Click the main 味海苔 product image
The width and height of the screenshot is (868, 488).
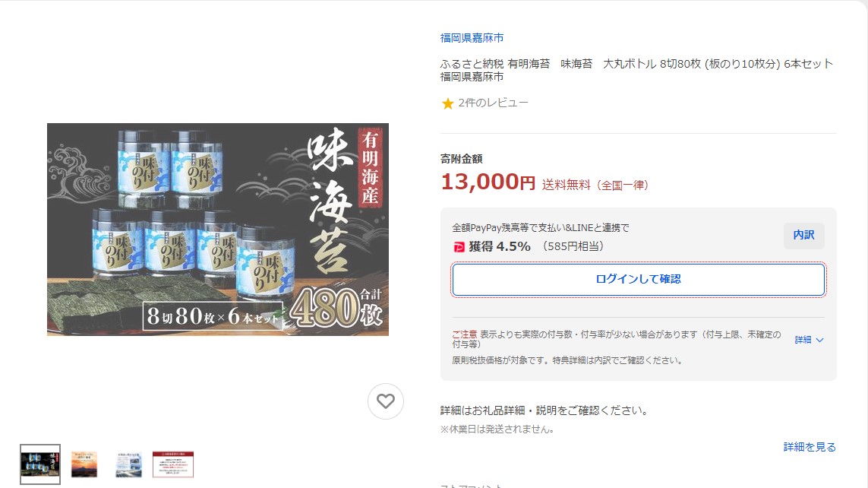(217, 230)
